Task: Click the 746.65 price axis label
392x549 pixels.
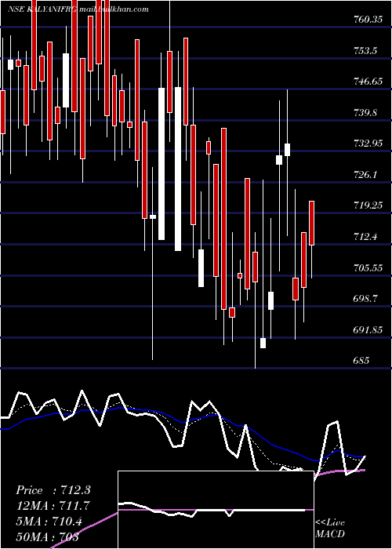Action: (x=367, y=82)
